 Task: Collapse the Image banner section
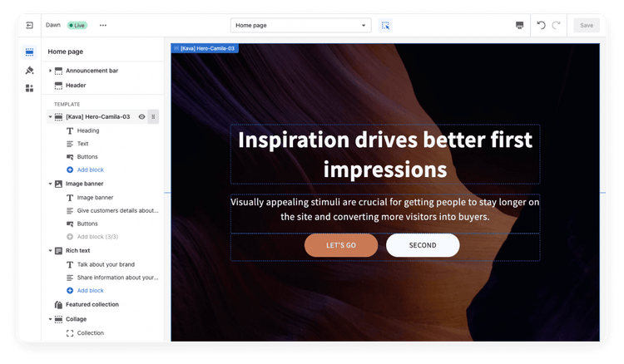pos(50,184)
